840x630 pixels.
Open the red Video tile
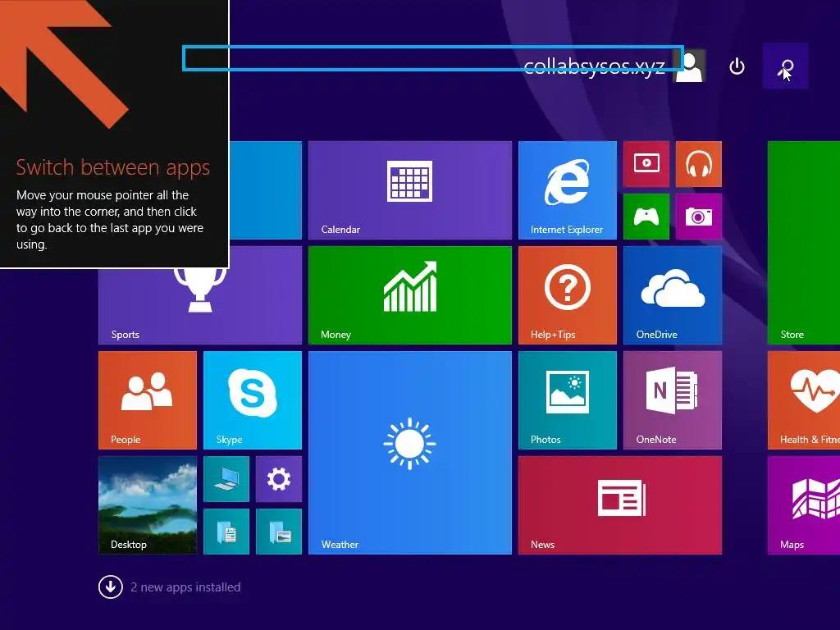click(x=646, y=164)
